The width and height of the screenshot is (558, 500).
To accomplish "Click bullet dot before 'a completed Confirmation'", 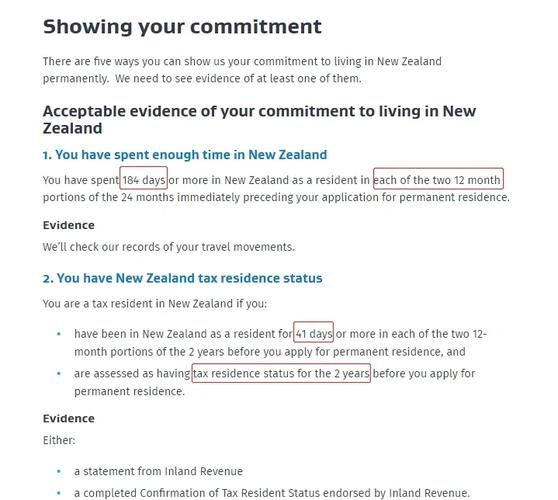I will pyautogui.click(x=59, y=493).
